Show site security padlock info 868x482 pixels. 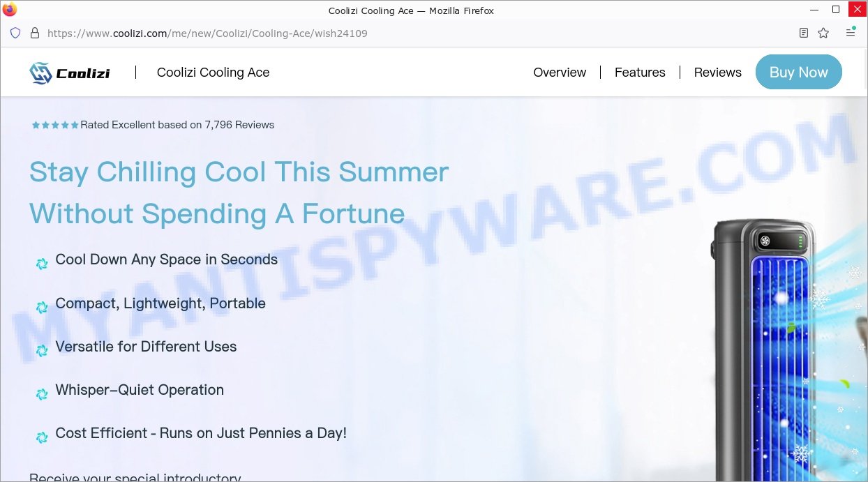(x=34, y=33)
